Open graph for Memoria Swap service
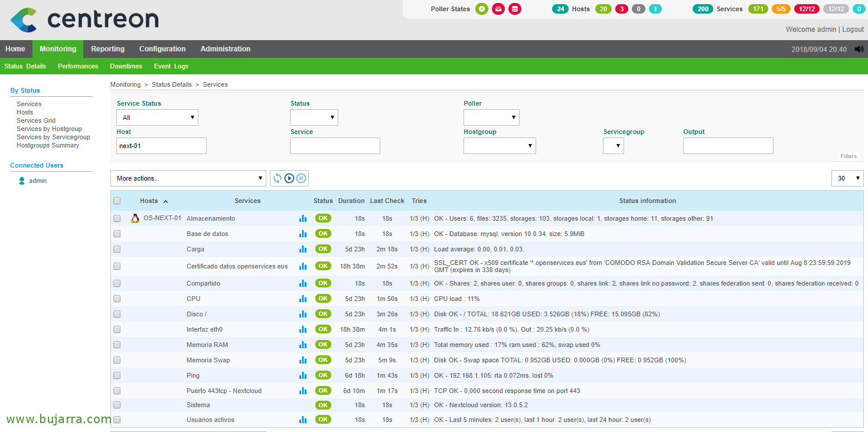868x432 pixels. click(303, 360)
